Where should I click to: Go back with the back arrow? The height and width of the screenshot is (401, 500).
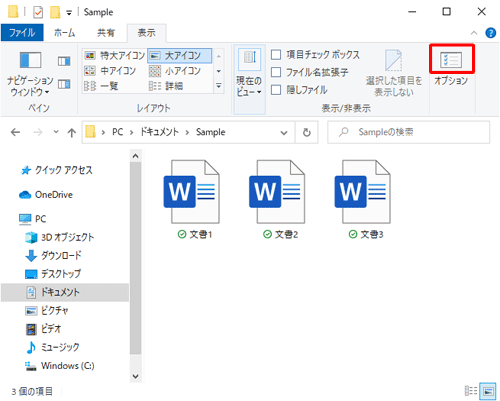tap(15, 133)
